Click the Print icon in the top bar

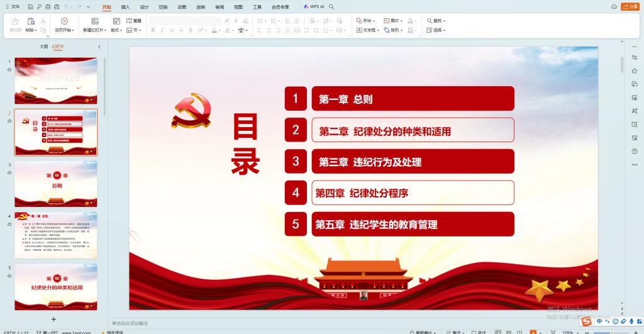point(48,6)
